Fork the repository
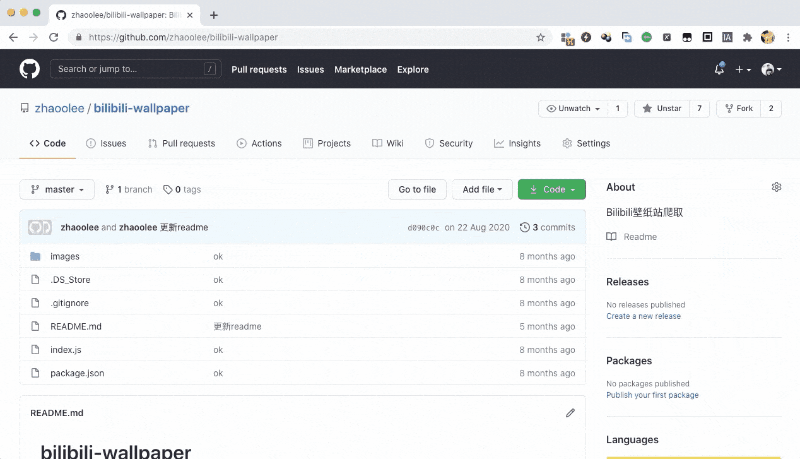 (738, 108)
